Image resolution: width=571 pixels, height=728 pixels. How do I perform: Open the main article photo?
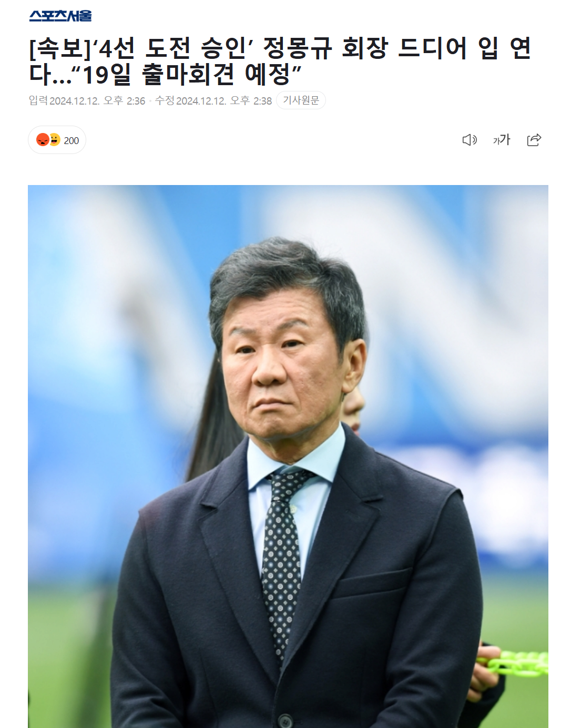click(288, 456)
